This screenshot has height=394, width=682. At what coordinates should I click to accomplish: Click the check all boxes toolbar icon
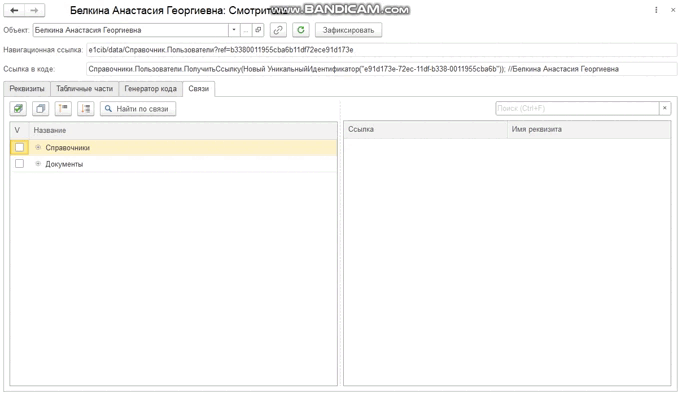(18, 109)
